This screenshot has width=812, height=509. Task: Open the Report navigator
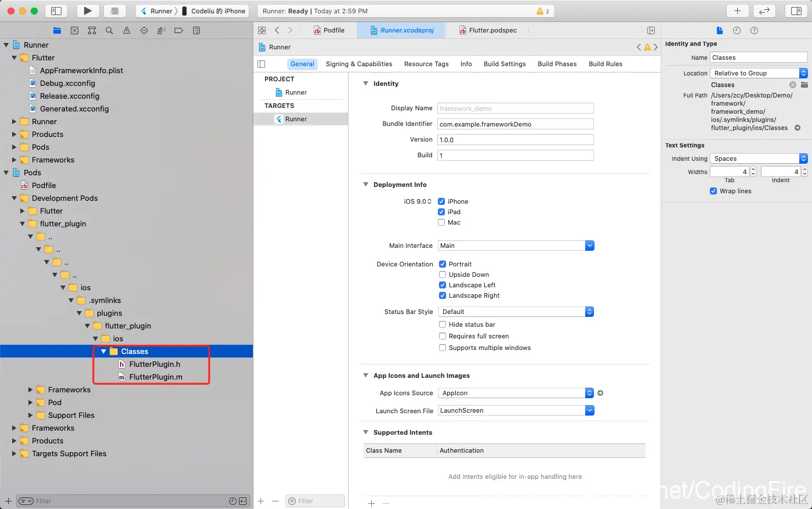(x=196, y=31)
